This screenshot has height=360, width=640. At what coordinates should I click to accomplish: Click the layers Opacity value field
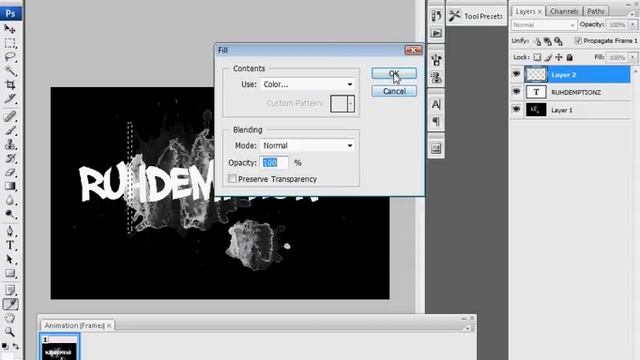coord(617,25)
